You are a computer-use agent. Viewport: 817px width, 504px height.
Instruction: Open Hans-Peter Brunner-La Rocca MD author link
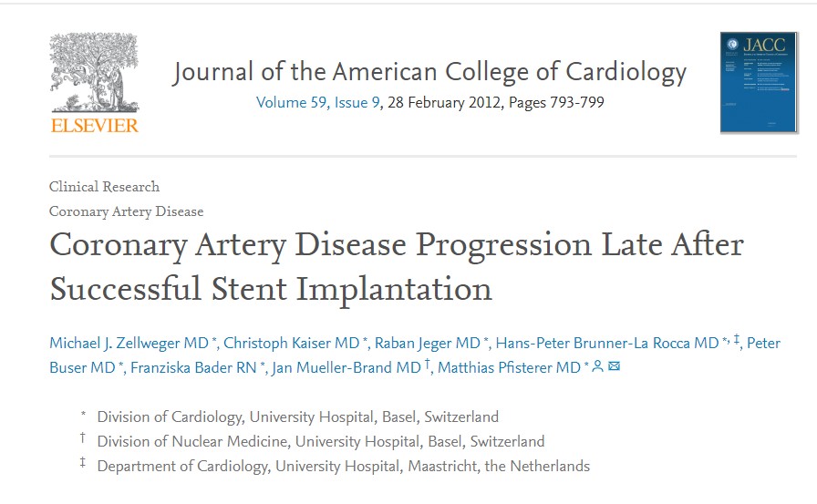(607, 344)
